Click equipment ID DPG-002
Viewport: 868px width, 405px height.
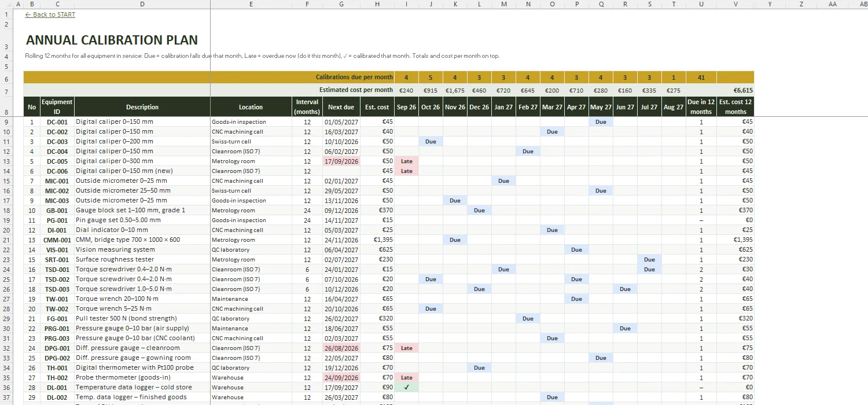pos(57,358)
